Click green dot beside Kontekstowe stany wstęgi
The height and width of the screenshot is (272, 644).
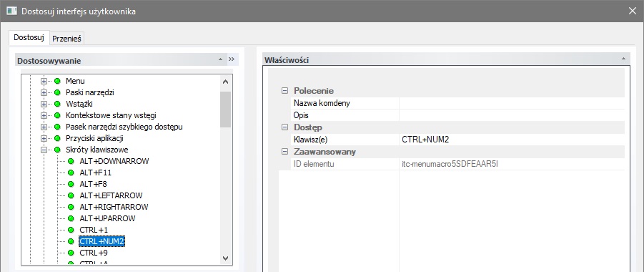57,116
